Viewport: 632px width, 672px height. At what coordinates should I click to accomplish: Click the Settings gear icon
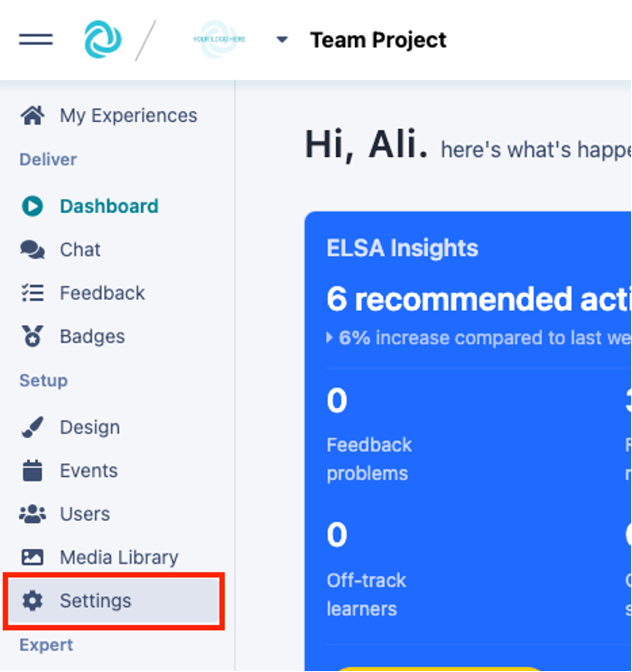coord(33,601)
